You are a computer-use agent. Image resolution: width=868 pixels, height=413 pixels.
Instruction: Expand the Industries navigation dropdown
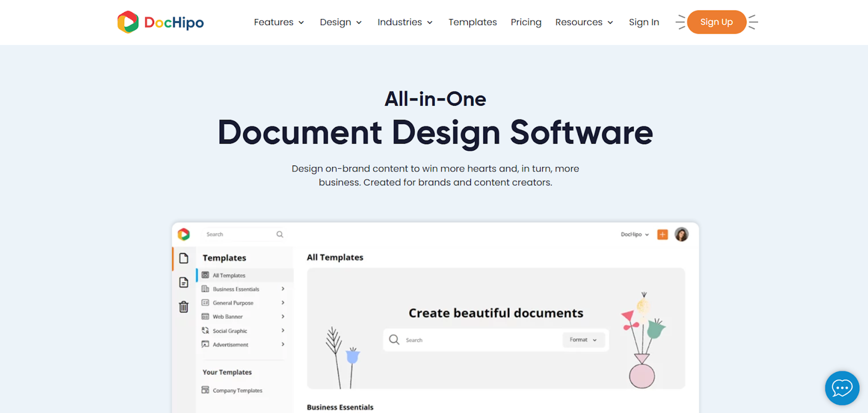[405, 22]
